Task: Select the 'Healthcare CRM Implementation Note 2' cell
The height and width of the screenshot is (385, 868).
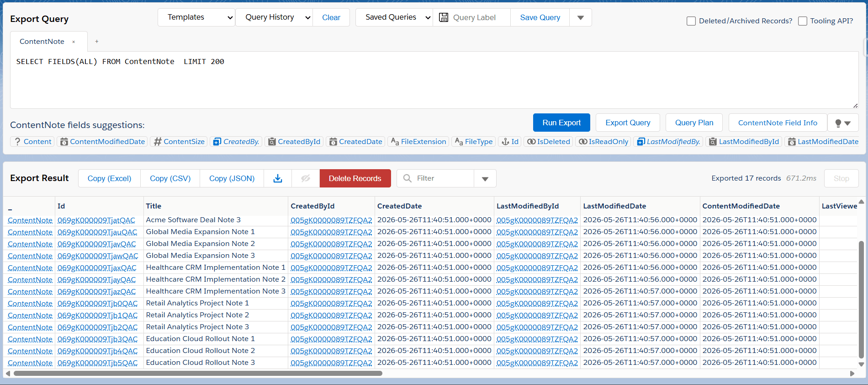Action: [x=216, y=279]
